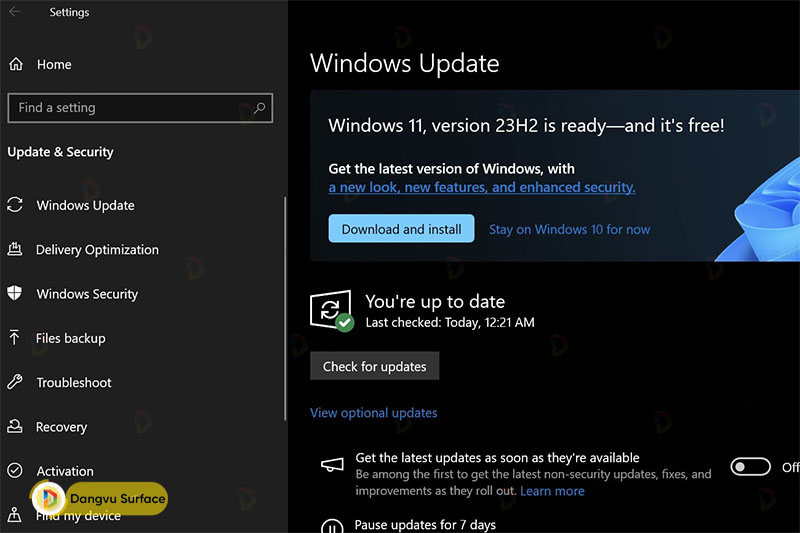
Task: Click the Update & Security heading
Action: (x=60, y=152)
